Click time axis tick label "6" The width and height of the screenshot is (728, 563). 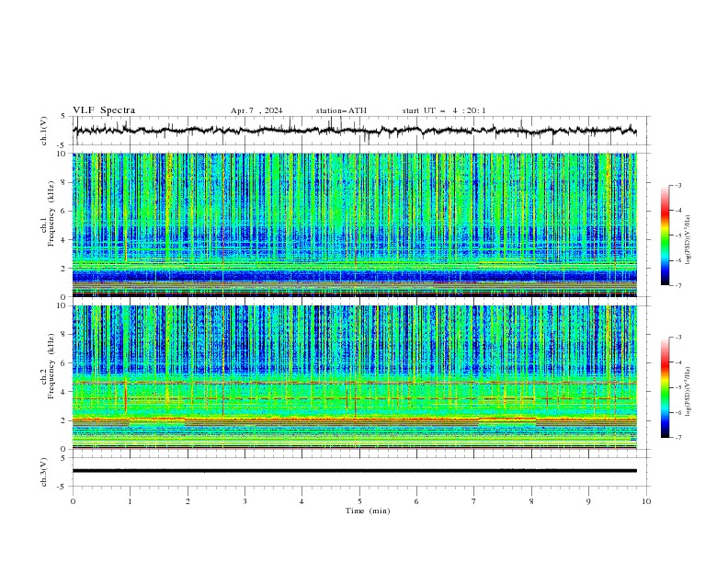tap(416, 501)
